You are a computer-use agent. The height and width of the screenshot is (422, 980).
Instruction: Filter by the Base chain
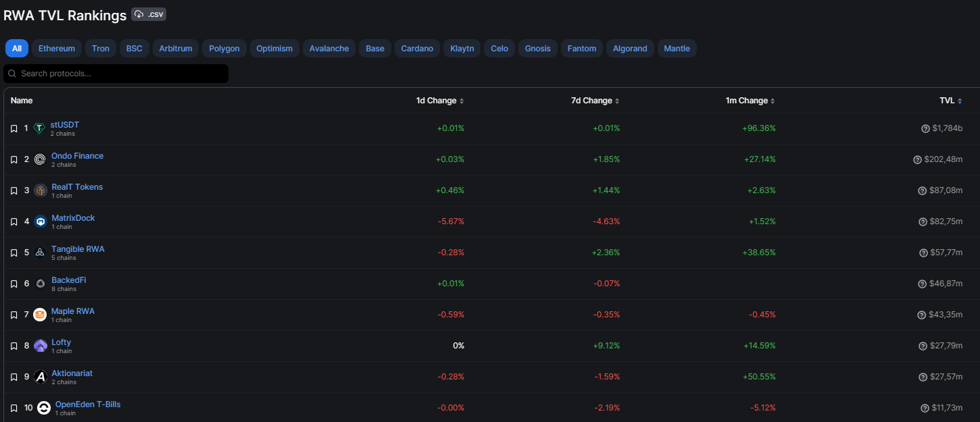tap(375, 49)
